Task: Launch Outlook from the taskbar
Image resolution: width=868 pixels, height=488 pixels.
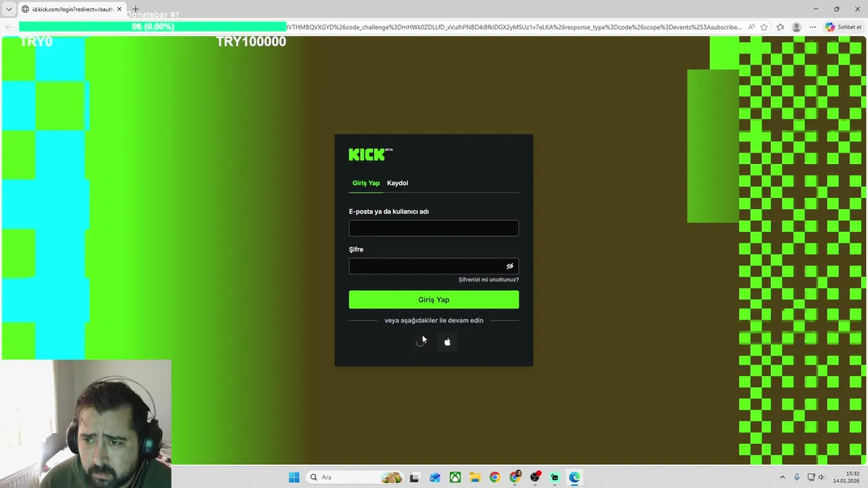Action: (435, 477)
